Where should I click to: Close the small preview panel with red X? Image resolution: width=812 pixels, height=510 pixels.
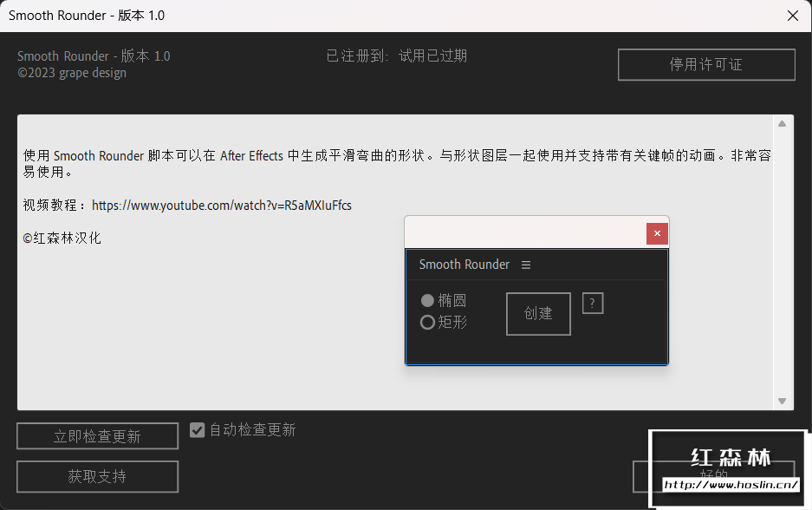[x=657, y=234]
